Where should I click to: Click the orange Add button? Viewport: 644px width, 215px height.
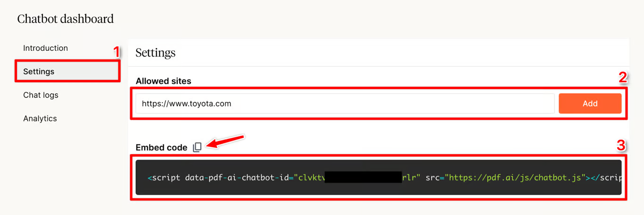point(590,104)
